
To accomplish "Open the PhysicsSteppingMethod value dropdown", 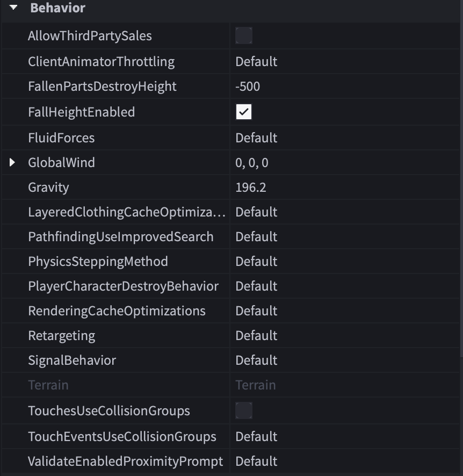I will pos(256,262).
